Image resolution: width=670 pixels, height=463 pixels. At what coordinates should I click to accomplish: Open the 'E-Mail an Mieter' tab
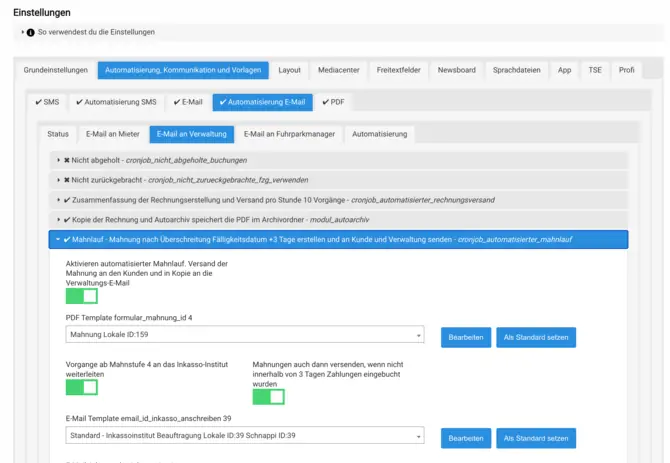coord(113,134)
